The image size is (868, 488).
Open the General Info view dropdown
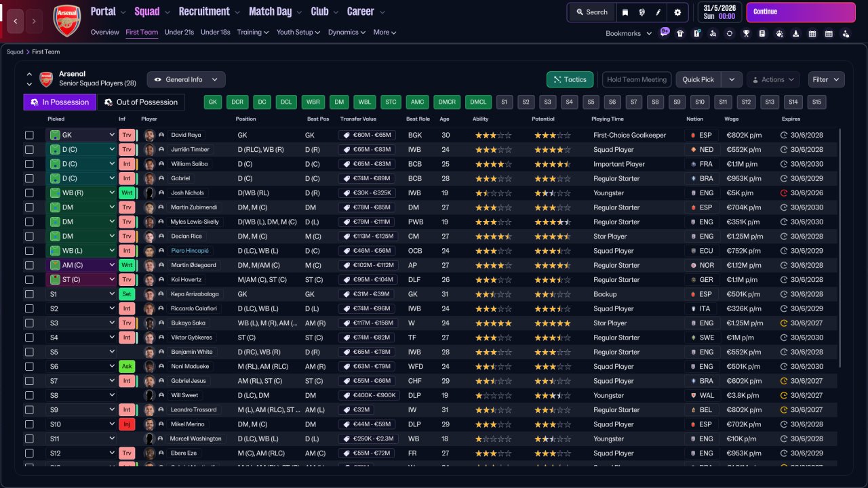[186, 79]
